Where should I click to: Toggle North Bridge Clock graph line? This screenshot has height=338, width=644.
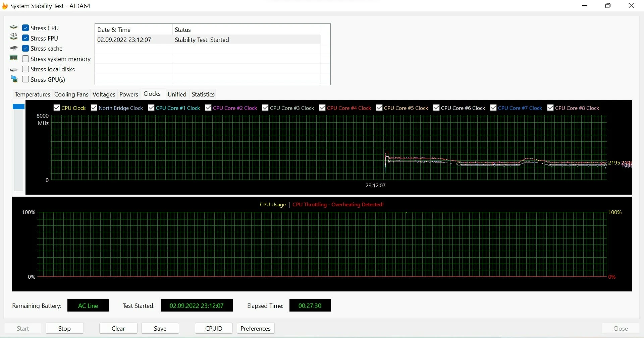94,108
